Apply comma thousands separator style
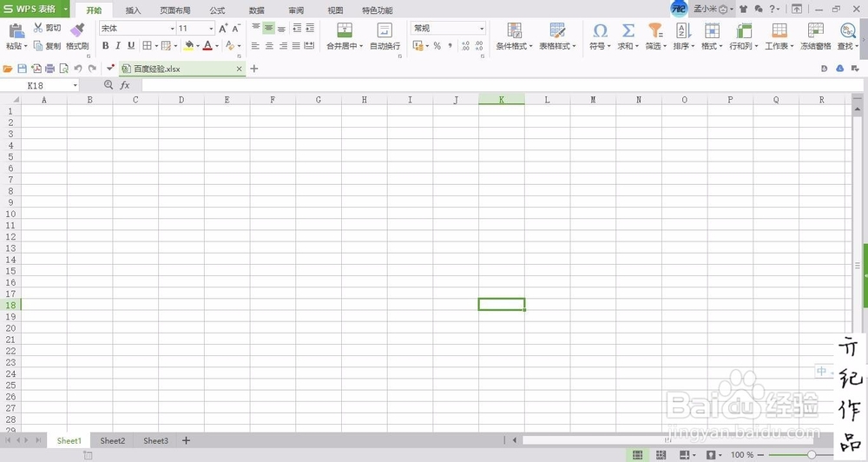This screenshot has height=462, width=868. [450, 45]
